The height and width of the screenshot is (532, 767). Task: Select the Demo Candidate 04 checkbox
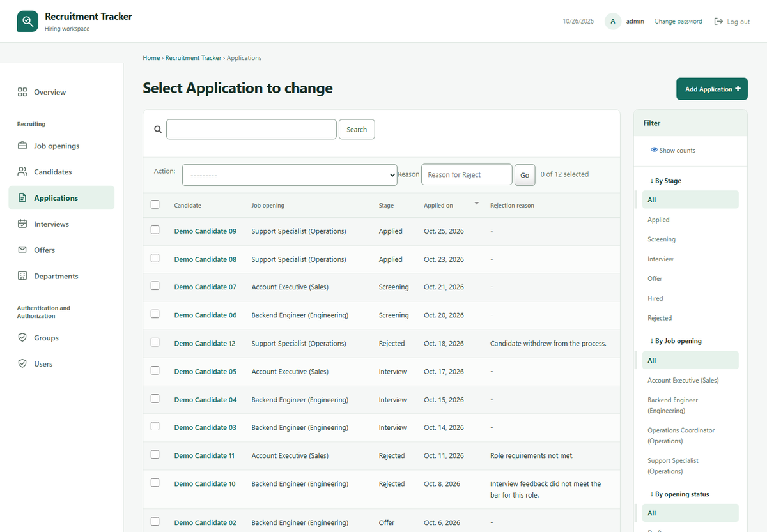click(x=155, y=399)
